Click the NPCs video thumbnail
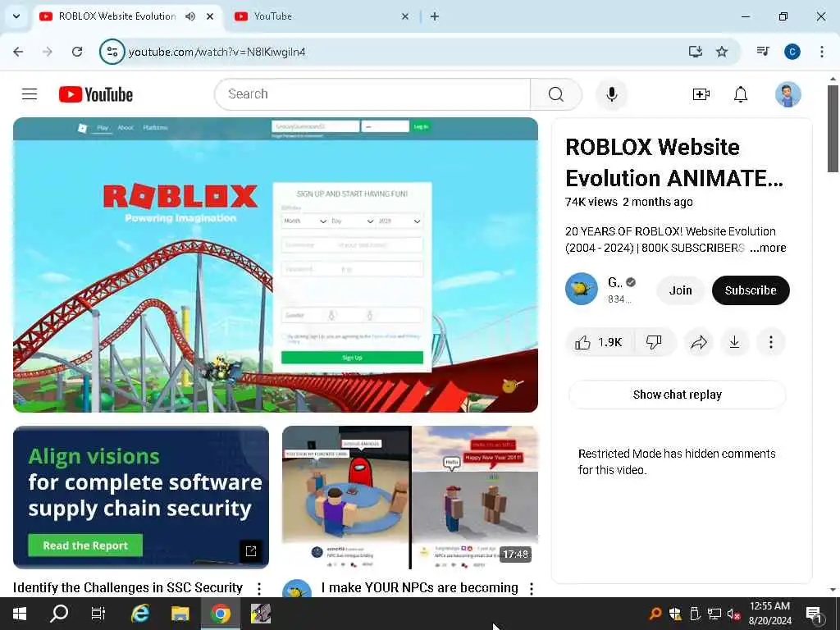 [410, 497]
